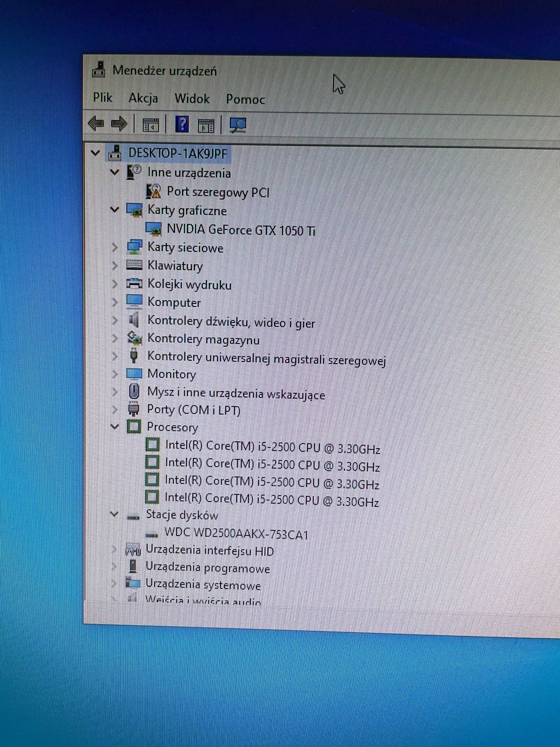The width and height of the screenshot is (560, 747).
Task: Expand the Kolejki wydruku category
Action: (115, 284)
